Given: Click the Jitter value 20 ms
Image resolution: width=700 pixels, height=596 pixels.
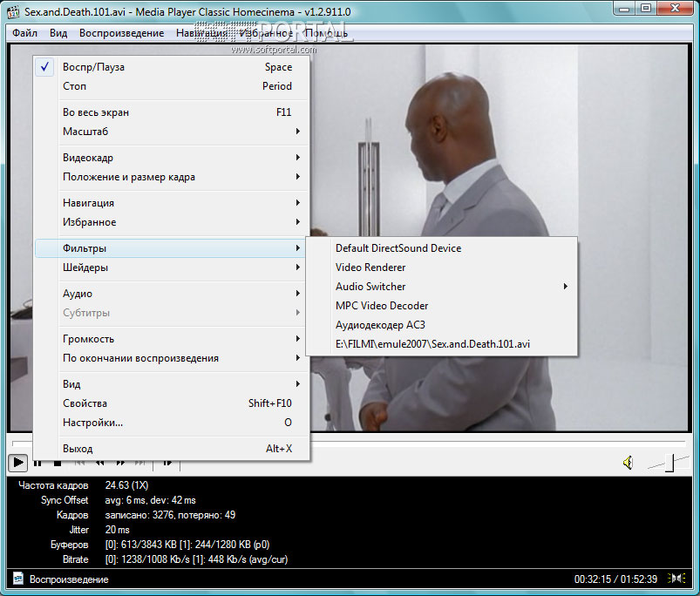Looking at the screenshot, I should pyautogui.click(x=118, y=530).
